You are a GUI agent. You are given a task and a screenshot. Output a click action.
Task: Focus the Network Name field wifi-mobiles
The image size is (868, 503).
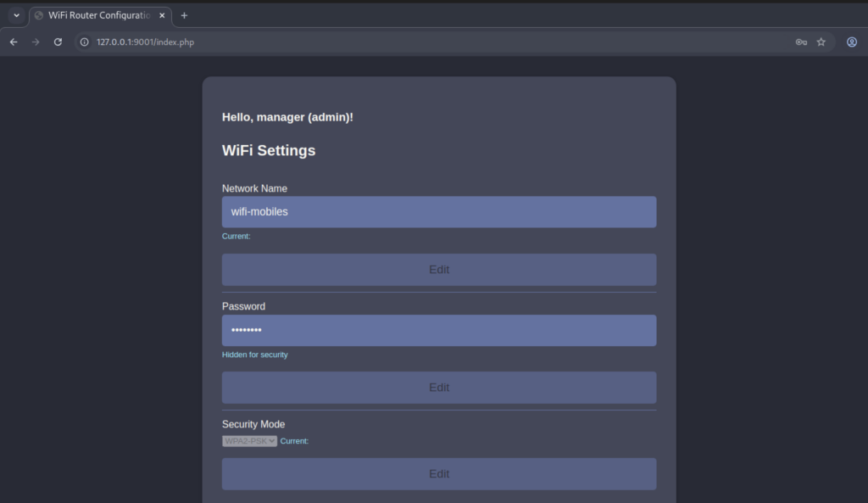(x=438, y=212)
